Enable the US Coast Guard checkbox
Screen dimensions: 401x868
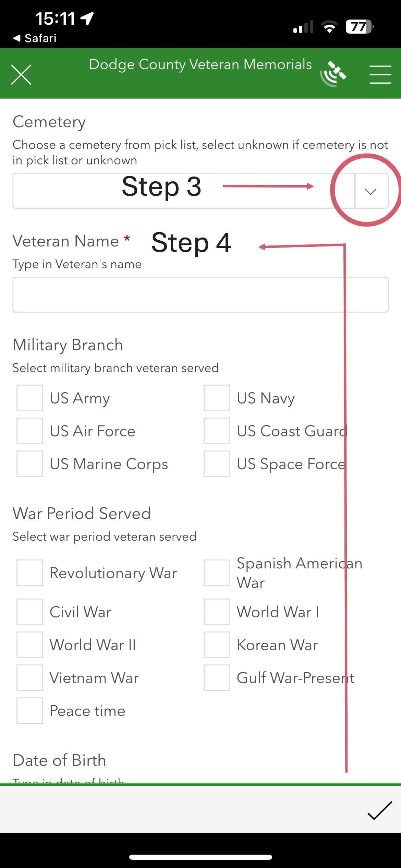click(217, 431)
